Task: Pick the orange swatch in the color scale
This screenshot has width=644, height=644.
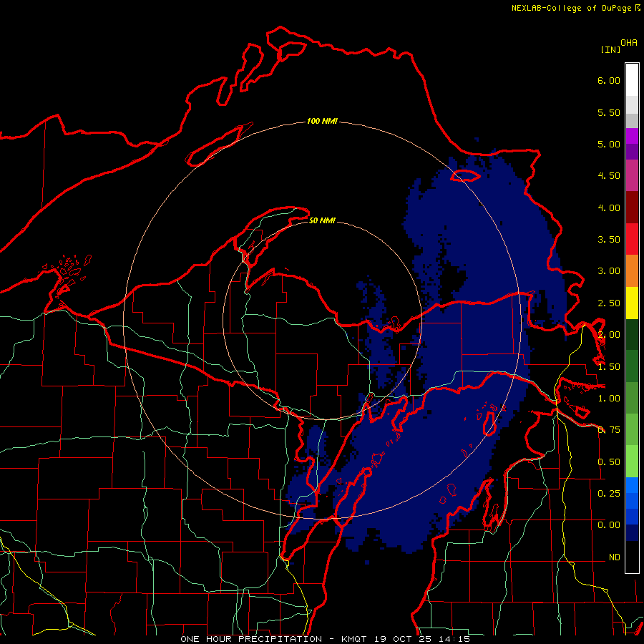Action: click(632, 271)
